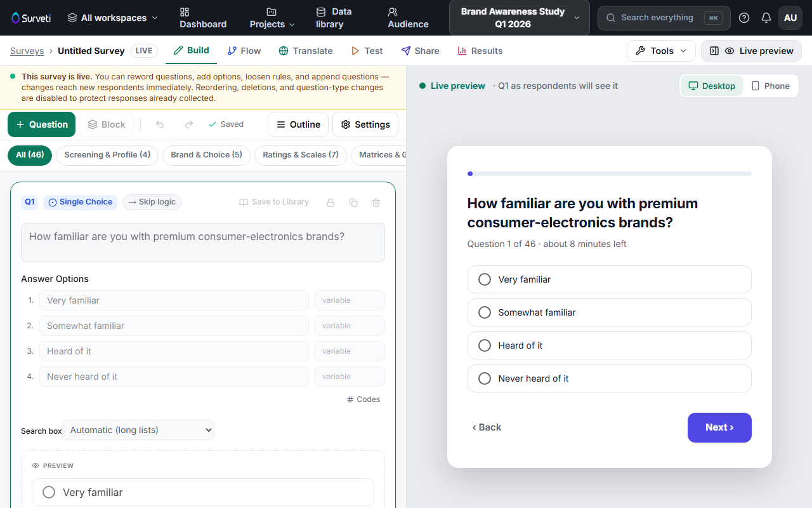Open the Outline panel
812x508 pixels.
[298, 124]
